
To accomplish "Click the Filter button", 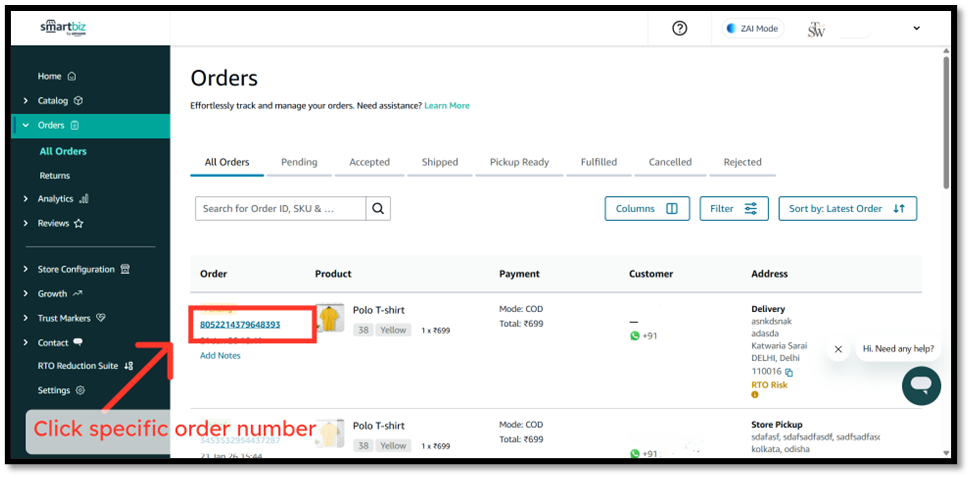I will coord(734,208).
